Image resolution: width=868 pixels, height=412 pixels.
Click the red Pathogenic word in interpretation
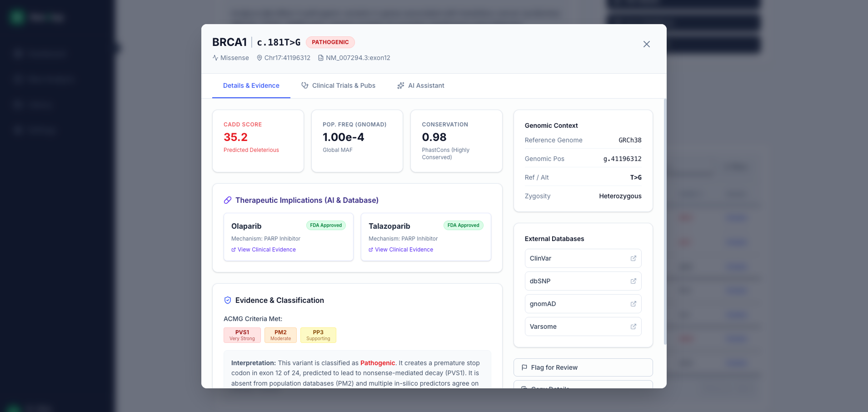(x=378, y=363)
